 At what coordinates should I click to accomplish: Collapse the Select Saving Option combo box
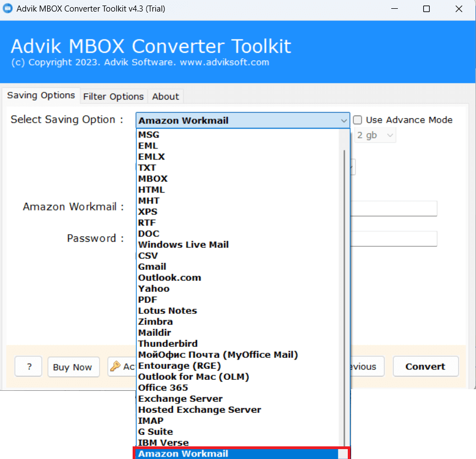point(243,120)
